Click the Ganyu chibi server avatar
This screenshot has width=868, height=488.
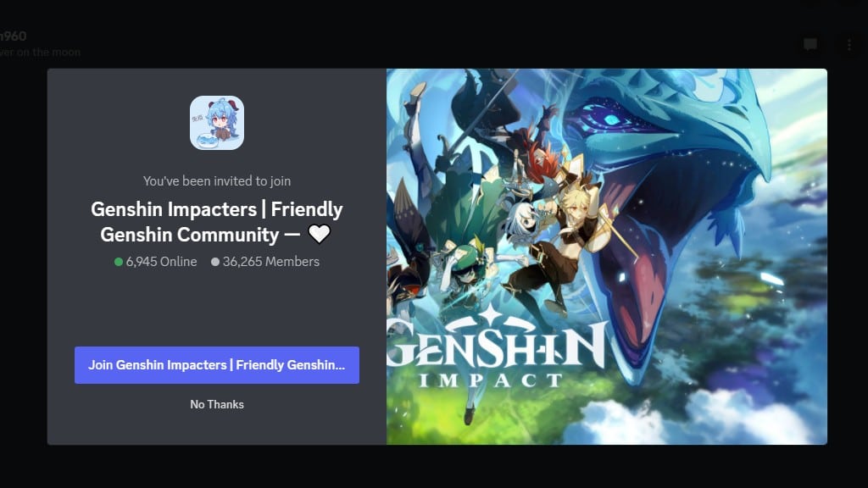[x=217, y=123]
